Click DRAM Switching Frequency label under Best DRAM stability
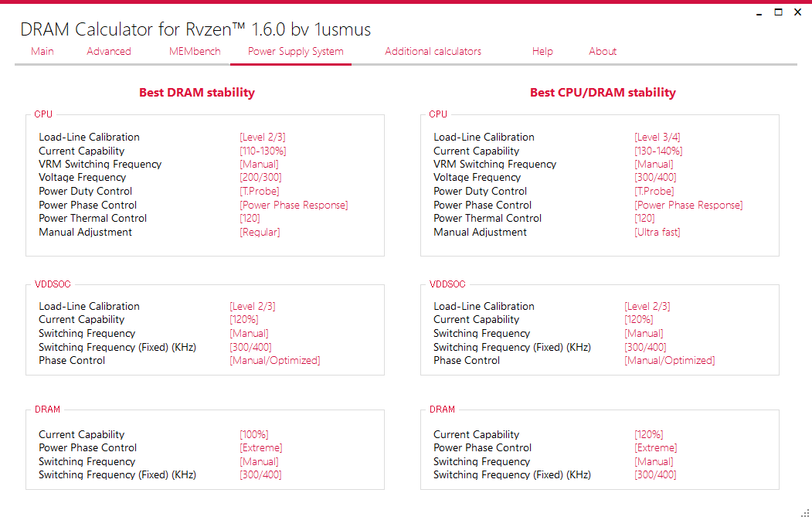The image size is (812, 520). click(87, 461)
